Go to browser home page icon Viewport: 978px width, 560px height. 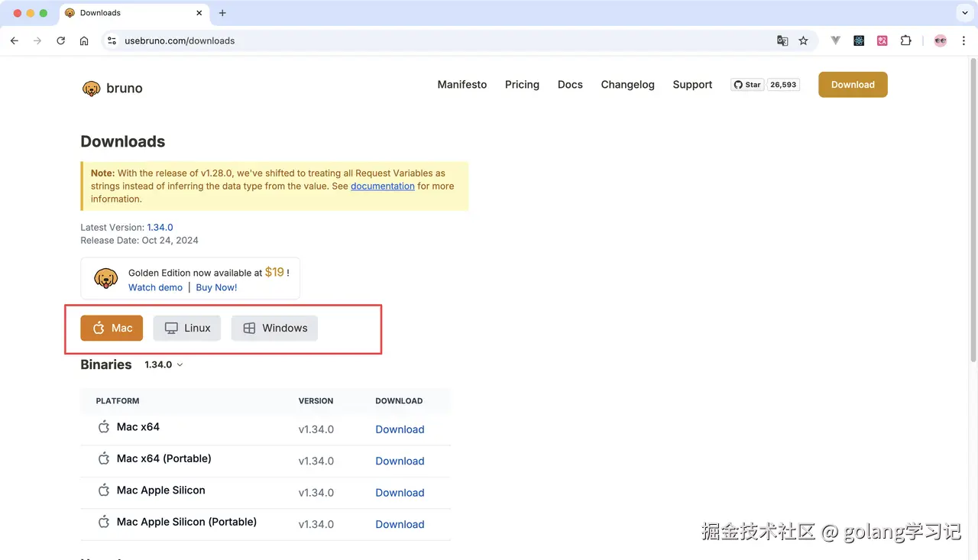[x=84, y=40]
